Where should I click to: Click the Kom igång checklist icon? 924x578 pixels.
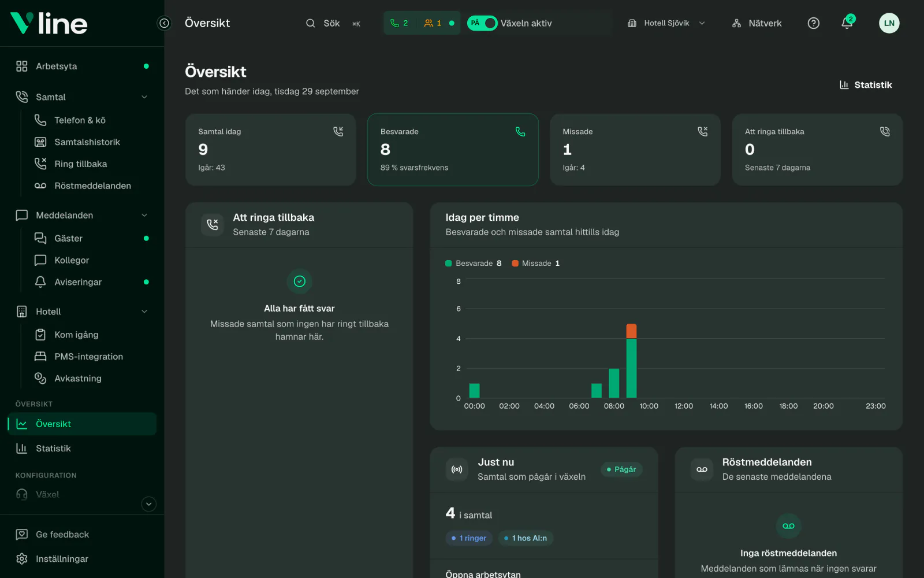click(40, 335)
